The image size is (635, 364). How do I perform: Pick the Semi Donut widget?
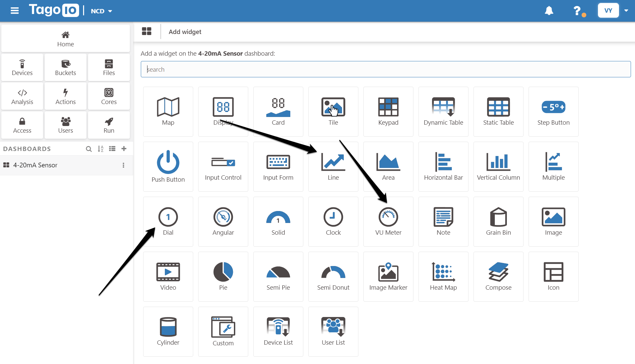tap(333, 276)
